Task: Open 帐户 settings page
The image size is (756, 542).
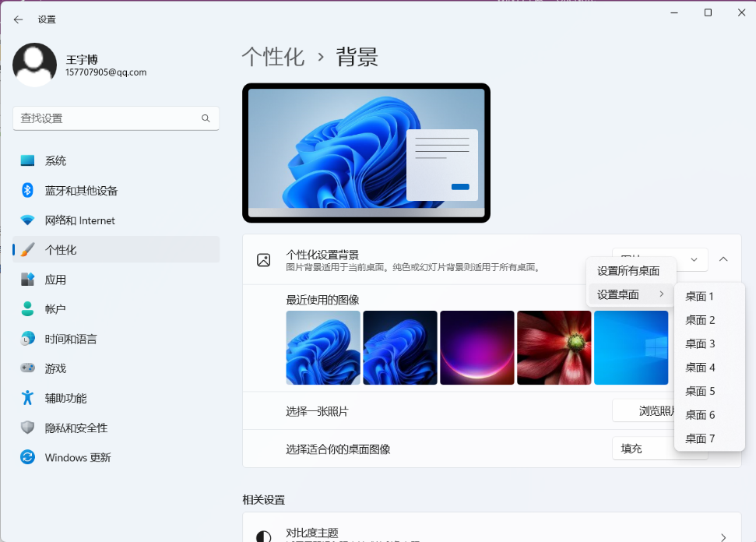Action: tap(116, 309)
